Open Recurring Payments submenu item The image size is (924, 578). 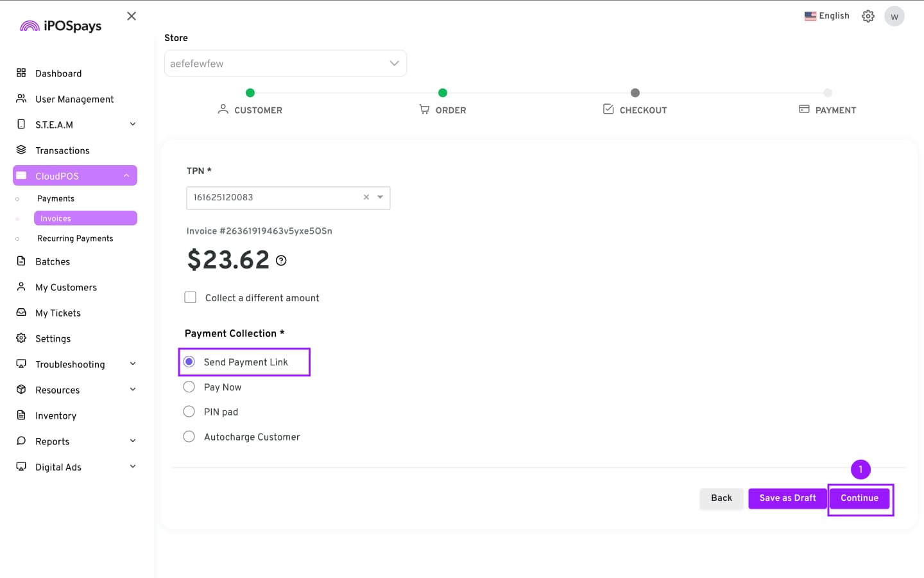coord(75,238)
